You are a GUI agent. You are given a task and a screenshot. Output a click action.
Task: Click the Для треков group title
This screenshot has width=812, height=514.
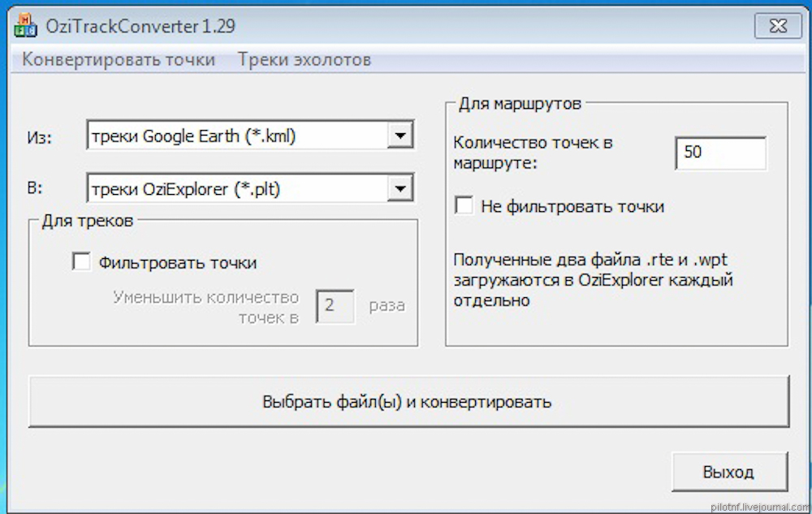pos(88,221)
